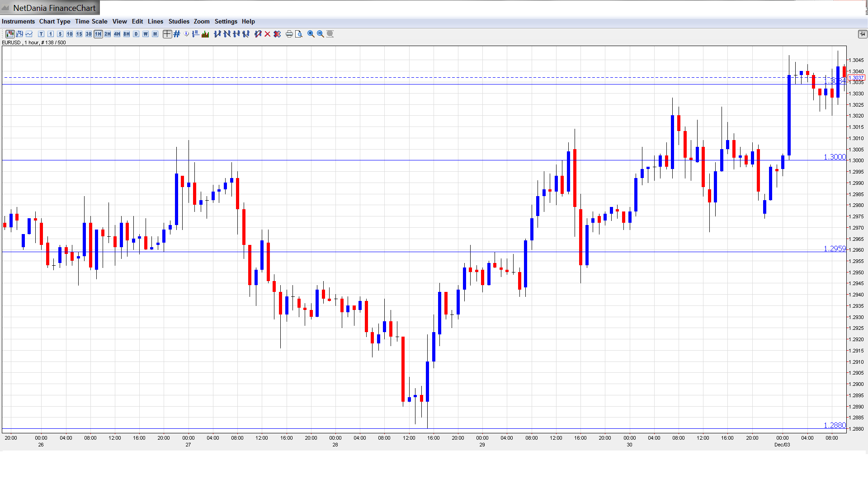Open print preview icon
Image resolution: width=868 pixels, height=488 pixels.
click(299, 34)
